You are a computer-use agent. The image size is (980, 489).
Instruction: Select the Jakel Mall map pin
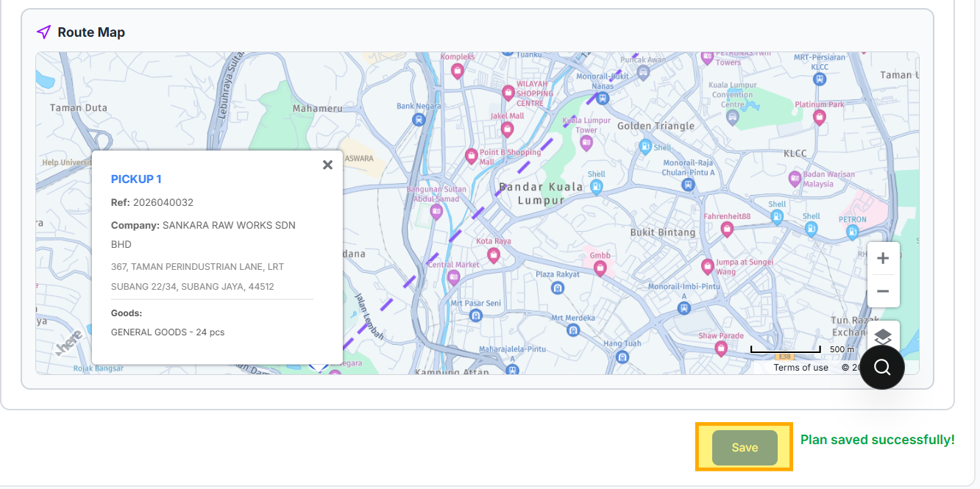pyautogui.click(x=507, y=129)
